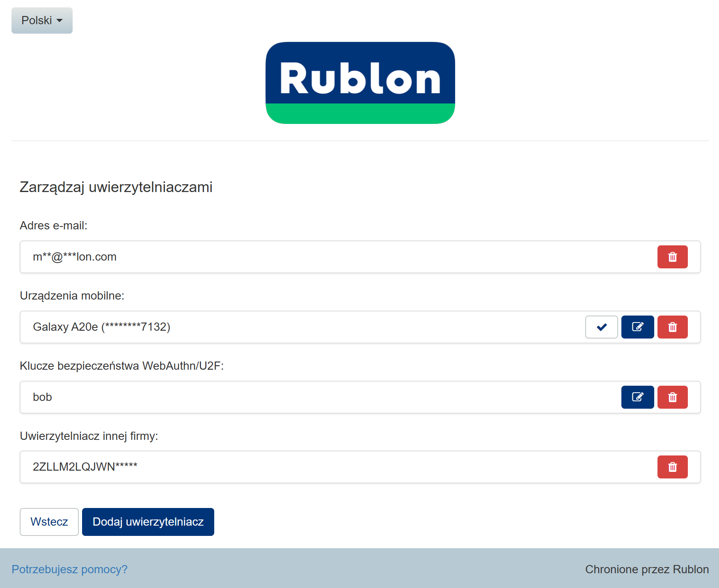Screen dimensions: 719x588
Task: Delete the m**@***lon.com email authenticator
Action: (x=672, y=257)
